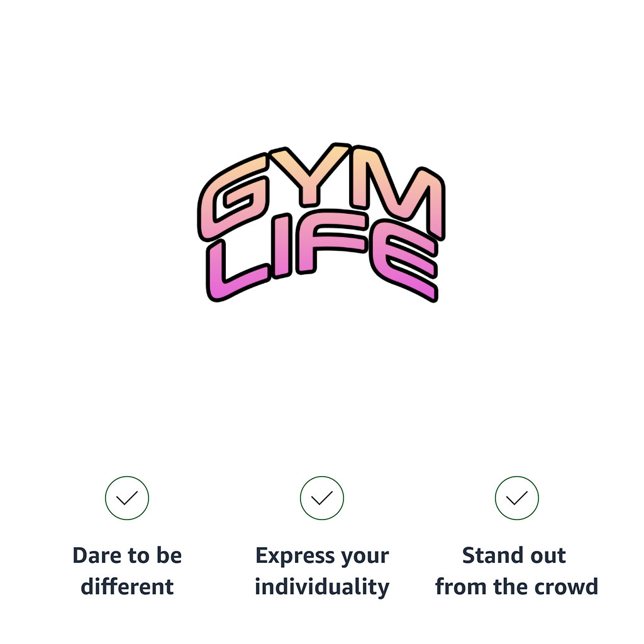Screen dimensions: 644x644
Task: Click the checkmark circle above Express your individuality
Action: (x=322, y=498)
